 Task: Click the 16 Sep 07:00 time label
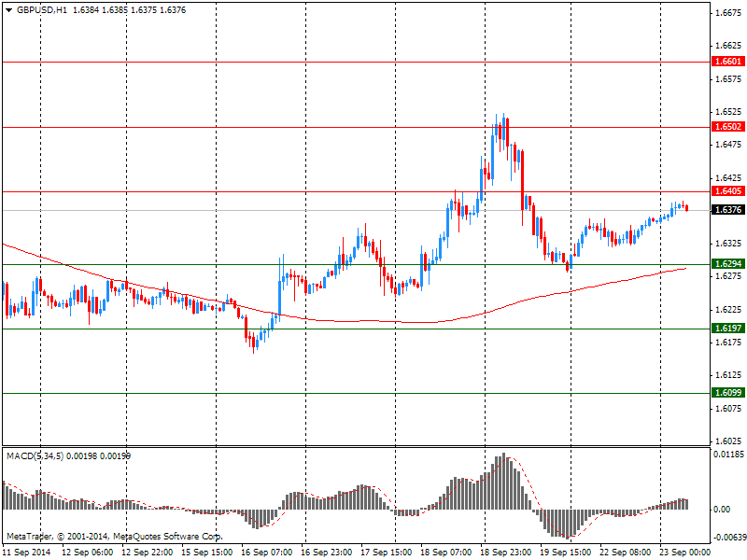[267, 553]
